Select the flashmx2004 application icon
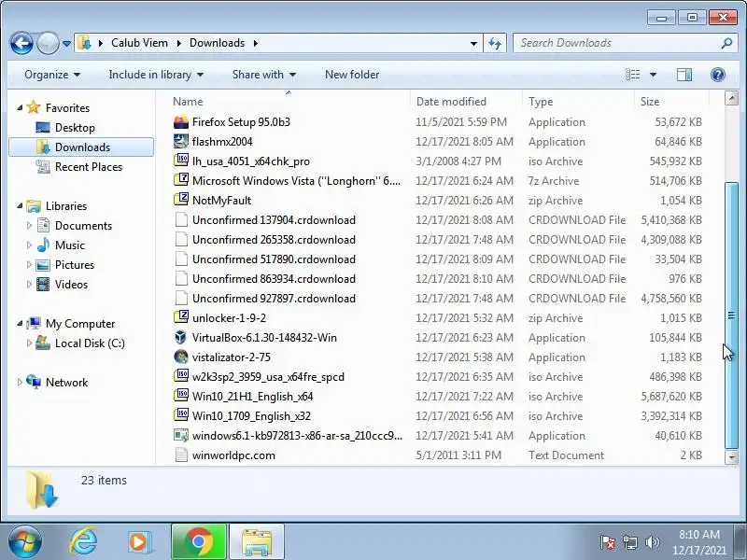Viewport: 747px width, 560px height. (181, 142)
